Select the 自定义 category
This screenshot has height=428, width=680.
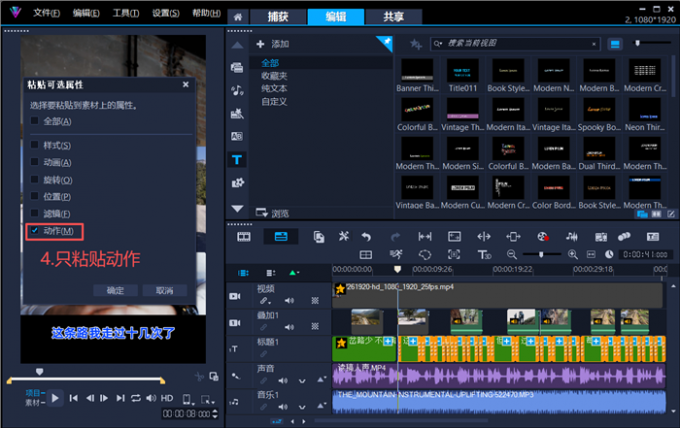tap(274, 102)
